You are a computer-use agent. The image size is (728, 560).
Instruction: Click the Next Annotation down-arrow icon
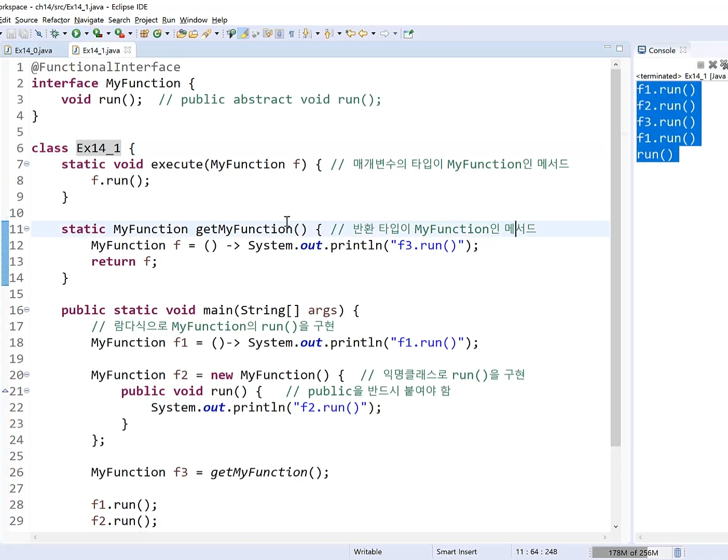pyautogui.click(x=307, y=34)
